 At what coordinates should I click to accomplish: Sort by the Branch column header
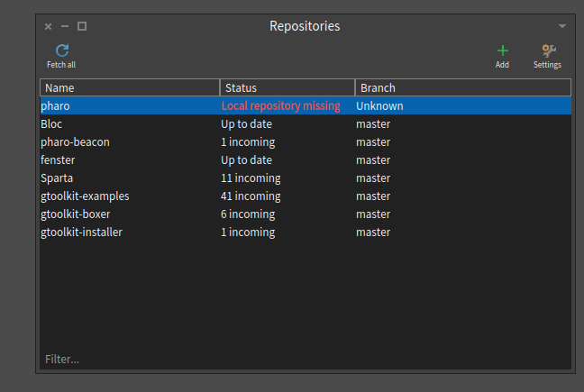coord(463,87)
